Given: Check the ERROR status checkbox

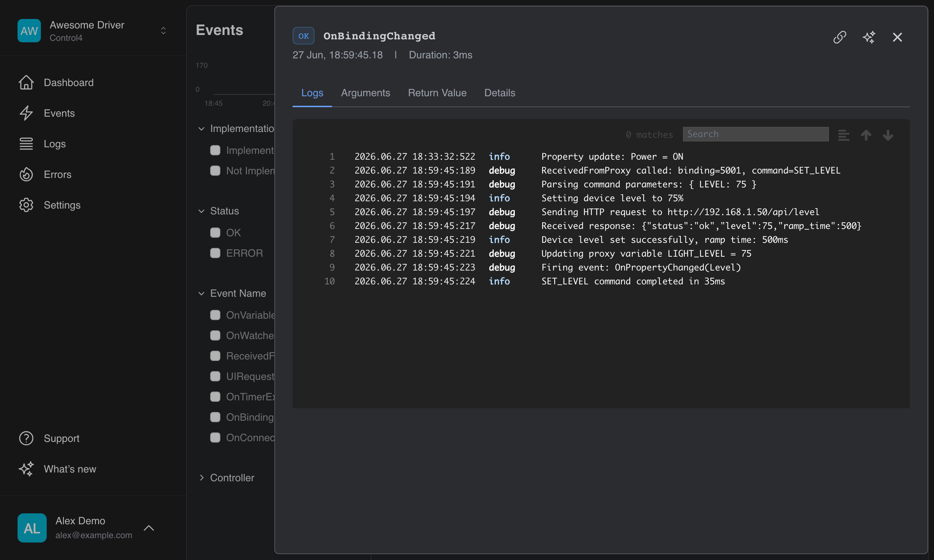Looking at the screenshot, I should (215, 253).
